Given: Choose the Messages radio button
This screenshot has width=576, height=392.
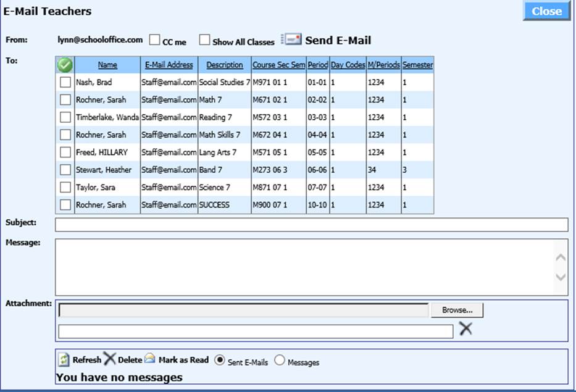Looking at the screenshot, I should pos(279,361).
